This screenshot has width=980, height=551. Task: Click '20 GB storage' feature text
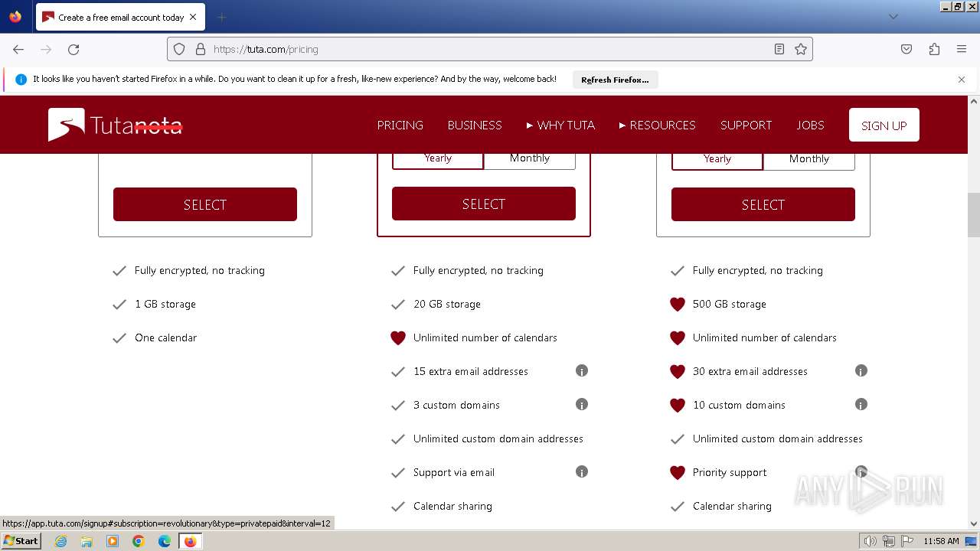coord(447,304)
